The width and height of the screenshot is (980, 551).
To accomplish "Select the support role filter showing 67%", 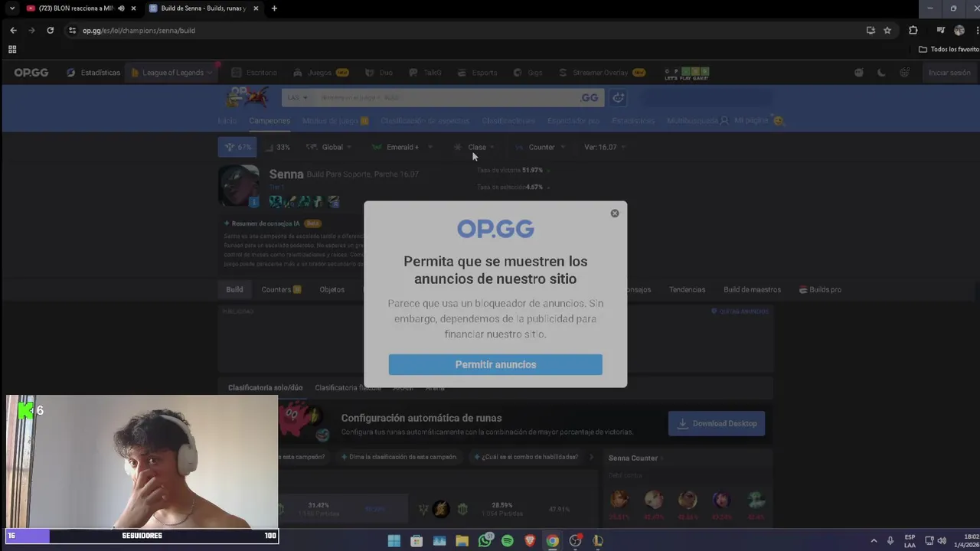I will (x=237, y=147).
